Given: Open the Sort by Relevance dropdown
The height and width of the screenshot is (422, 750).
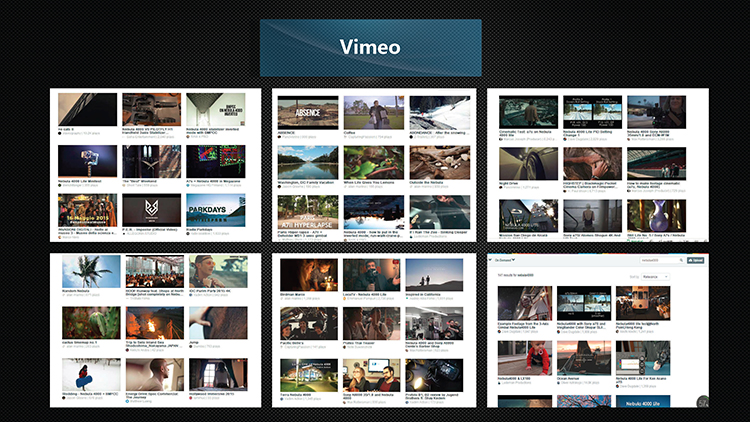Looking at the screenshot, I should pos(655,277).
